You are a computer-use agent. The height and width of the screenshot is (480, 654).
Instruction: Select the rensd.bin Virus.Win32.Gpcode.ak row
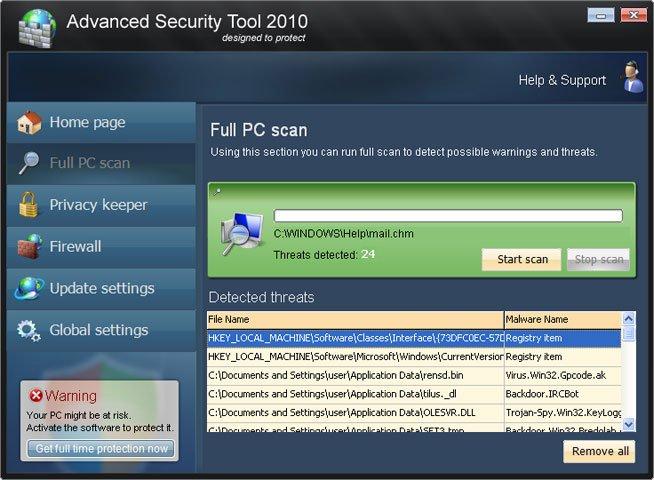pos(414,375)
